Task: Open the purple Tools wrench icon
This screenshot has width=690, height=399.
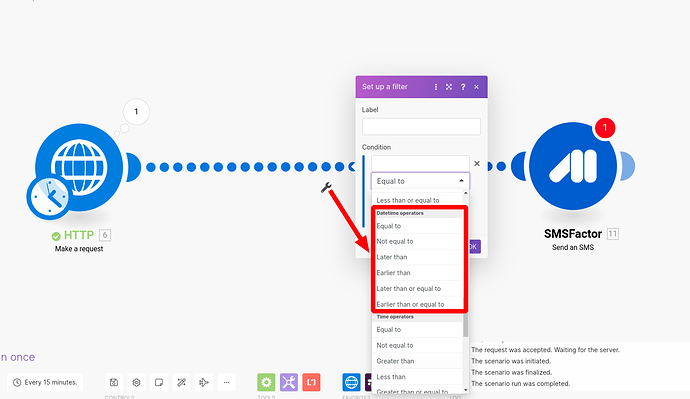Action: tap(289, 382)
